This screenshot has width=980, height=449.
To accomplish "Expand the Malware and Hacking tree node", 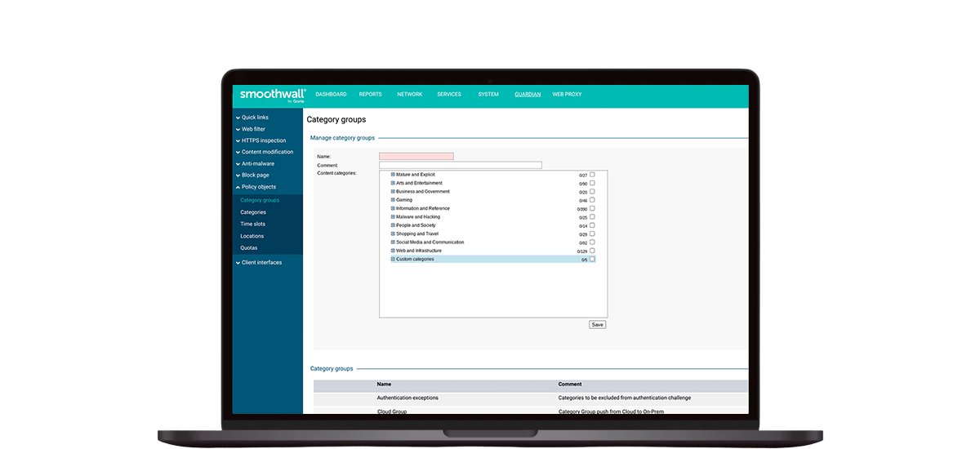I will click(393, 216).
